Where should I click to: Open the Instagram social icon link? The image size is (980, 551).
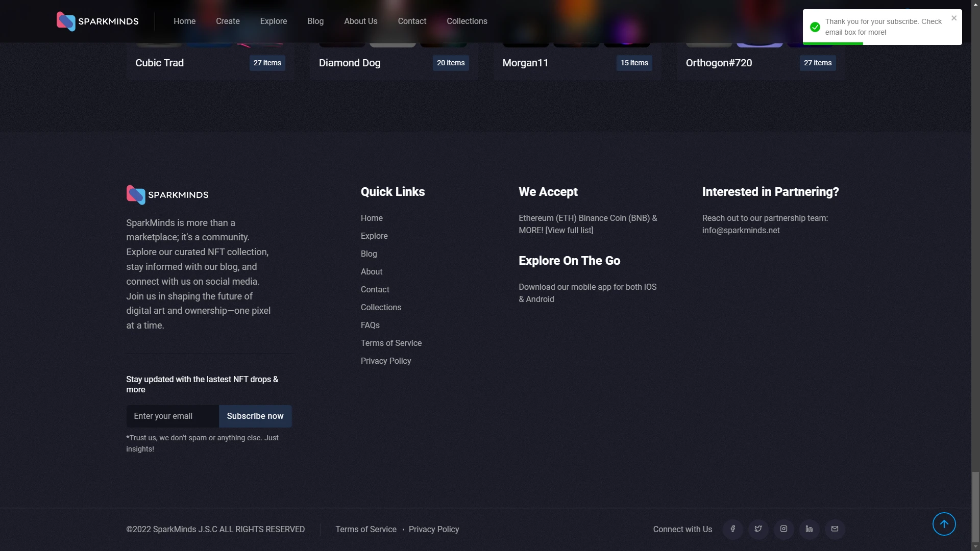click(x=783, y=529)
